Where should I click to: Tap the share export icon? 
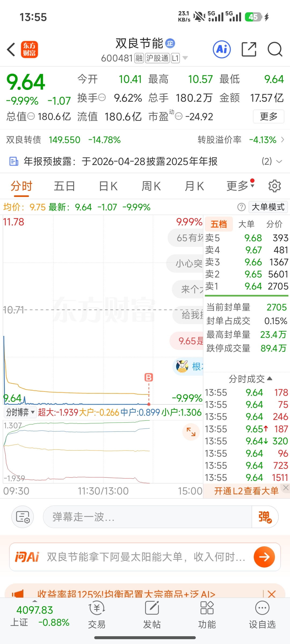point(249,49)
